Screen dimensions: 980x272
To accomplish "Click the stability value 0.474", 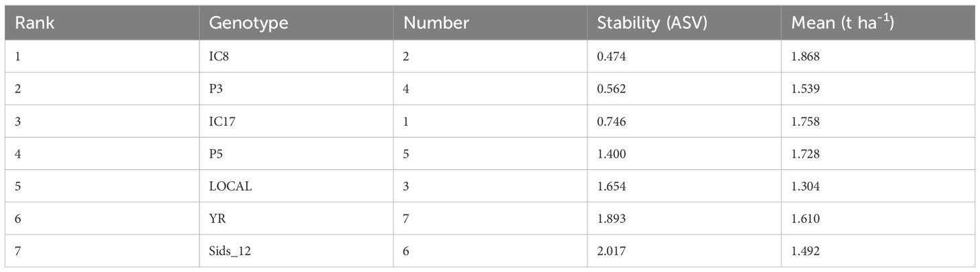I will point(611,56).
